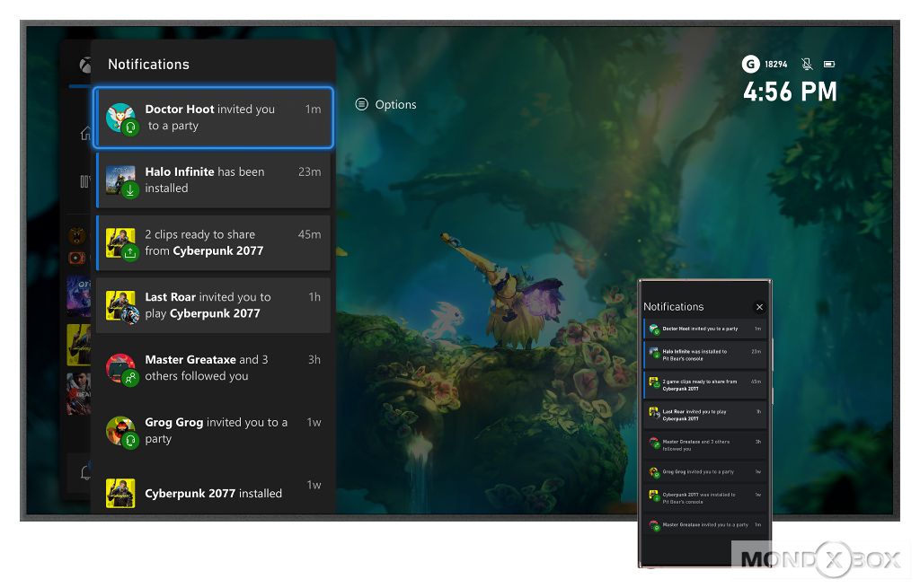Tap Doctor Hoot invite on phone list
Screen dimensions: 920x588
coord(705,329)
